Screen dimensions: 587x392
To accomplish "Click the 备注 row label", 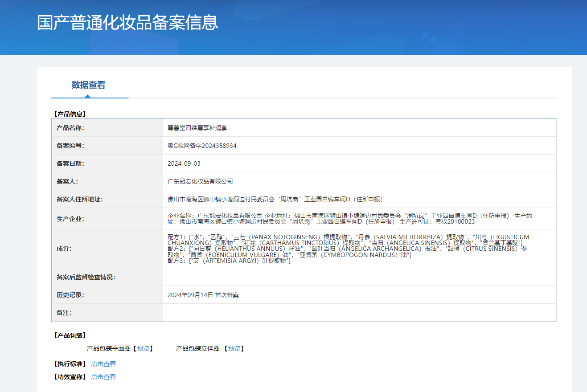I will (x=64, y=313).
